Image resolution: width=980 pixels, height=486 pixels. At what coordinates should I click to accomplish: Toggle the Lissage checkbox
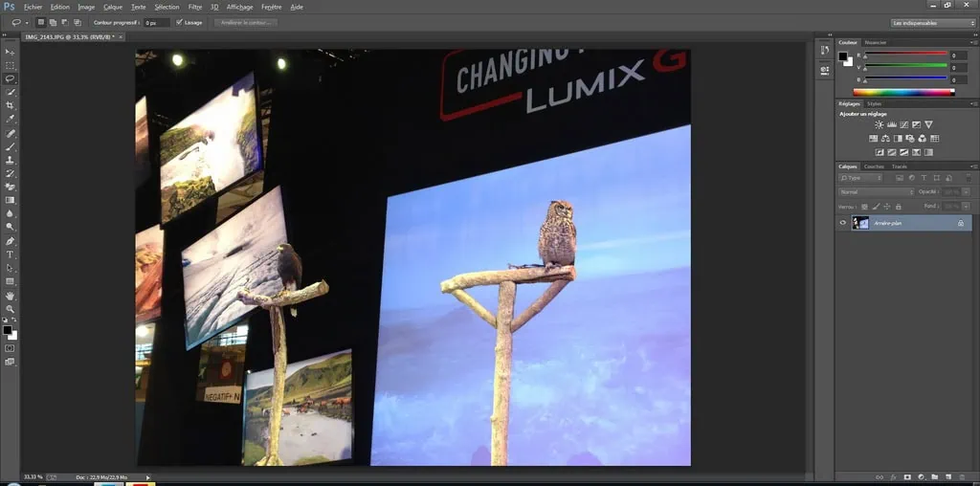[179, 22]
